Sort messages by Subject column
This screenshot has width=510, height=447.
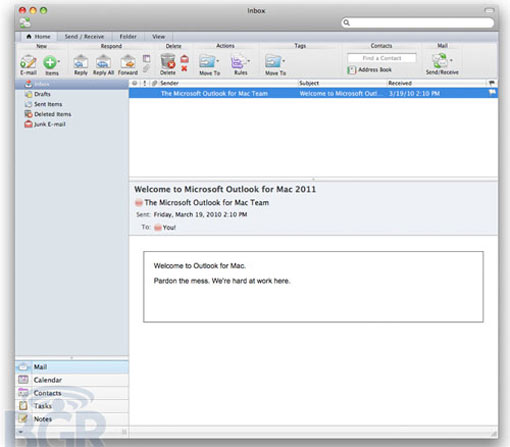(x=309, y=83)
